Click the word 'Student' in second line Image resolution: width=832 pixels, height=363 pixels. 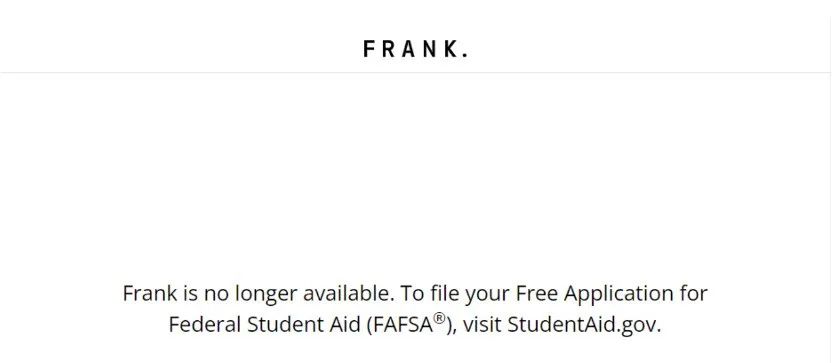coord(285,324)
